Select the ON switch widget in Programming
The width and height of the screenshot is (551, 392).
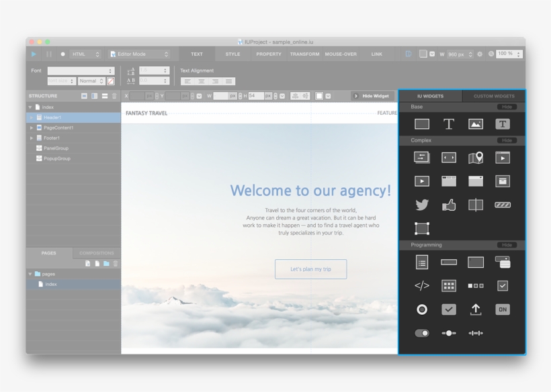tap(502, 309)
